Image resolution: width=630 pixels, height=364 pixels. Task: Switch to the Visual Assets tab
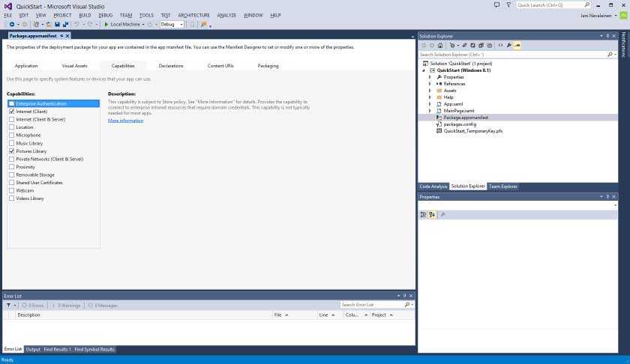point(75,66)
